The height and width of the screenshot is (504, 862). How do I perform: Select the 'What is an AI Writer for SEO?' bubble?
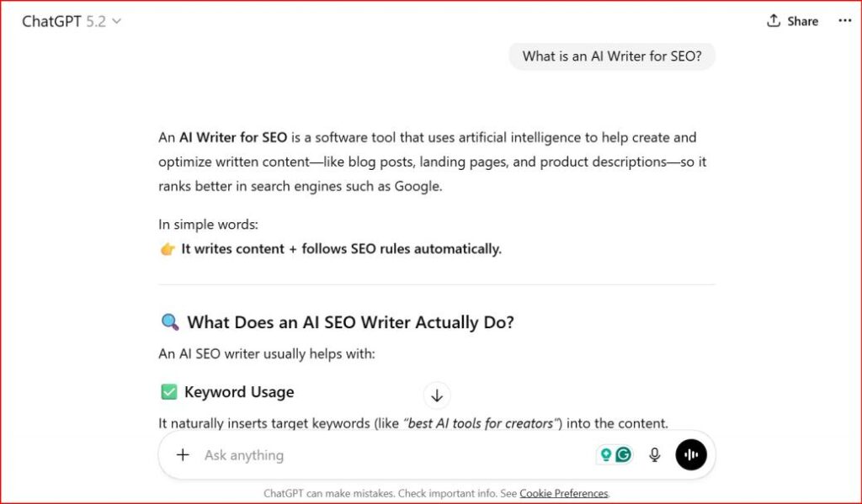pos(612,56)
